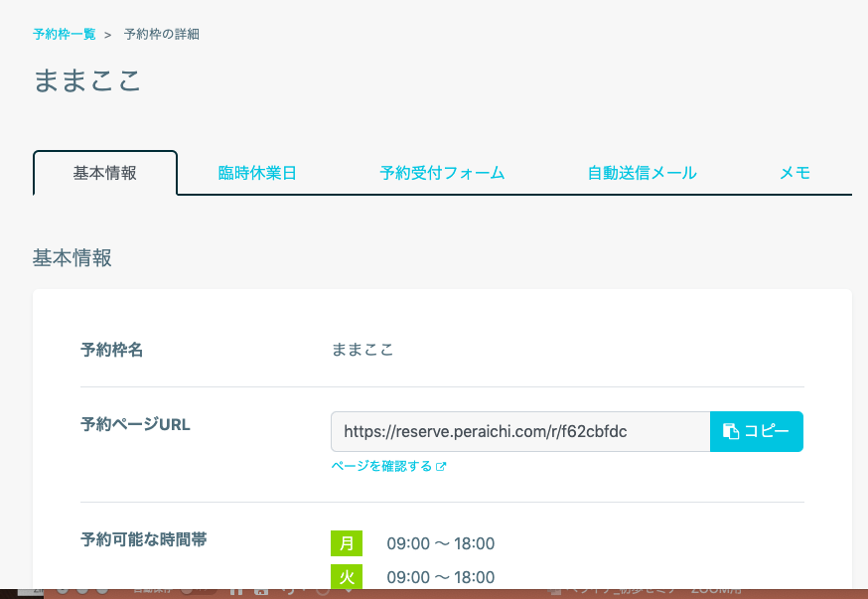This screenshot has height=599, width=868.
Task: Open the メモ tab
Action: [x=795, y=173]
